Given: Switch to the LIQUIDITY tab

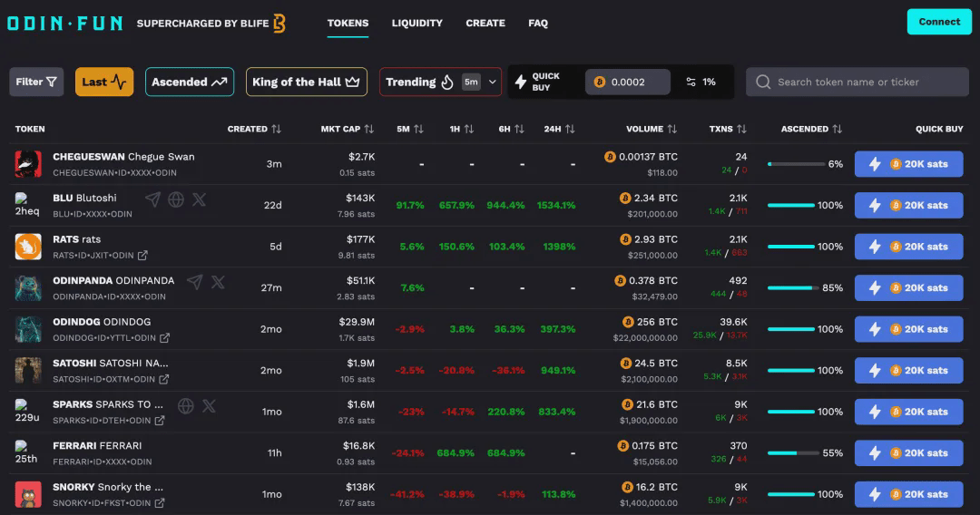Looking at the screenshot, I should (x=417, y=23).
